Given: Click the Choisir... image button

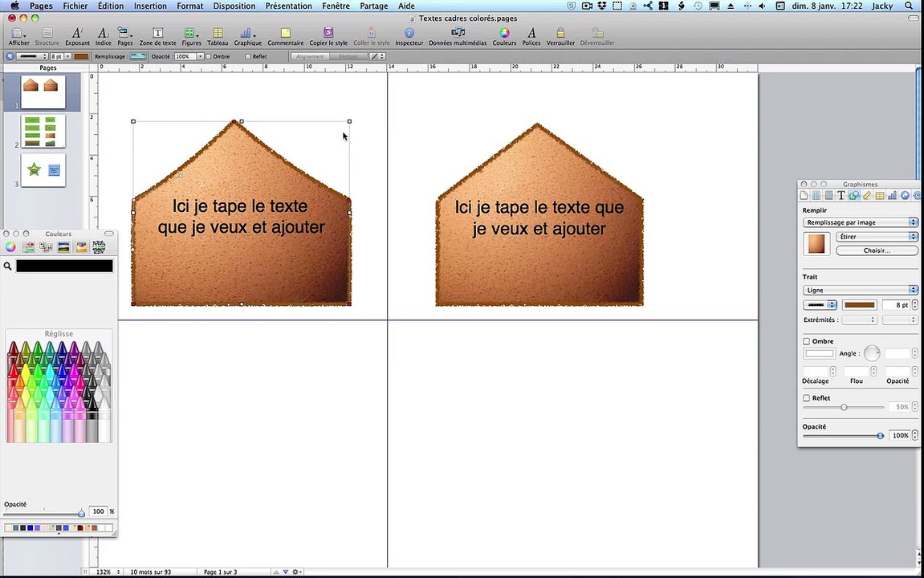Looking at the screenshot, I should click(877, 250).
